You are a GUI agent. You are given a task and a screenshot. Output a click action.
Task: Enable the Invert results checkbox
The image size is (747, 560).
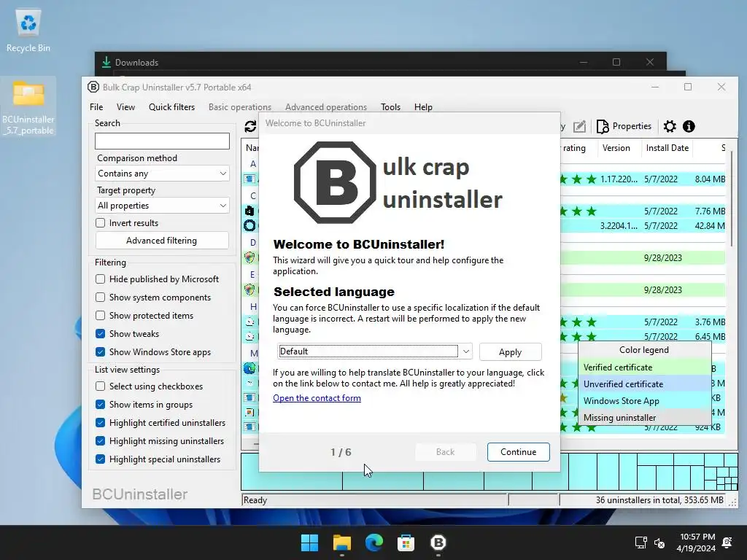click(100, 223)
